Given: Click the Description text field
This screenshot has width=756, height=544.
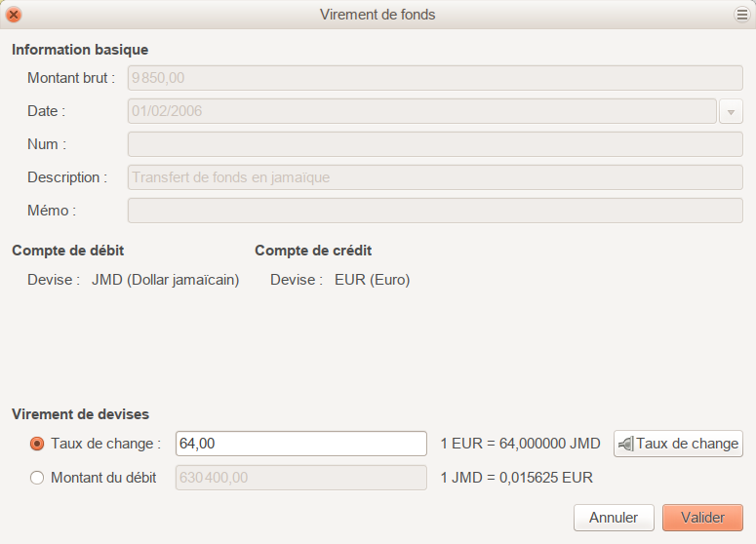Looking at the screenshot, I should pos(434,177).
